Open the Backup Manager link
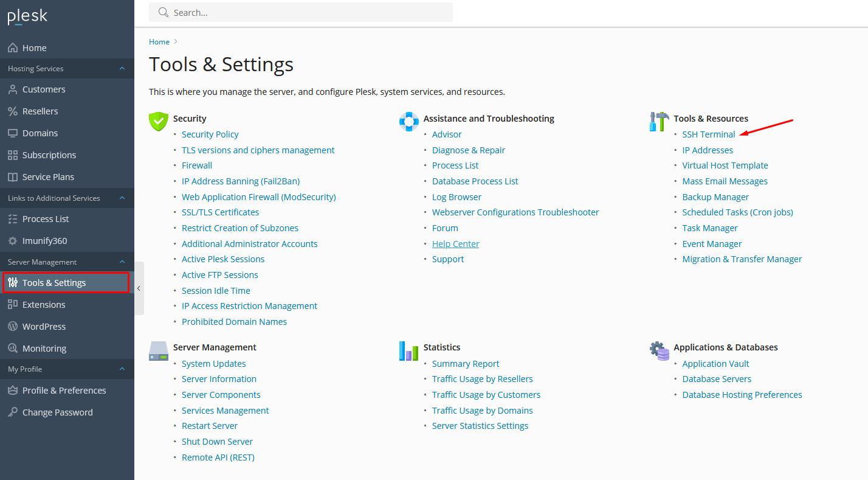This screenshot has width=868, height=480. (x=715, y=197)
